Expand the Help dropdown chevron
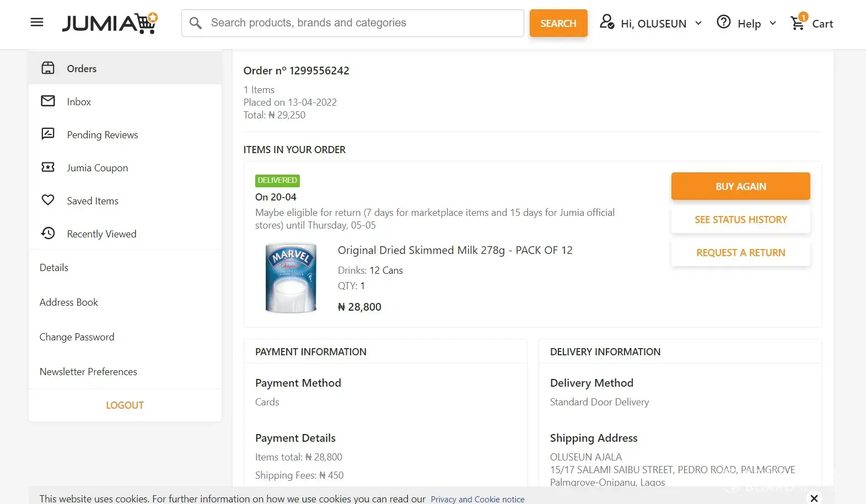This screenshot has height=504, width=866. click(x=773, y=23)
